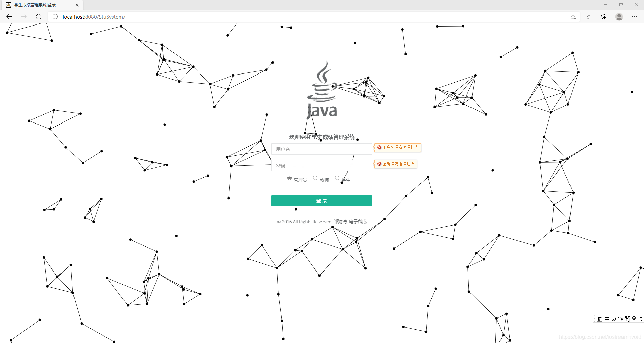Toggle the IME 中 language mode
Image resolution: width=644 pixels, height=343 pixels.
point(607,319)
